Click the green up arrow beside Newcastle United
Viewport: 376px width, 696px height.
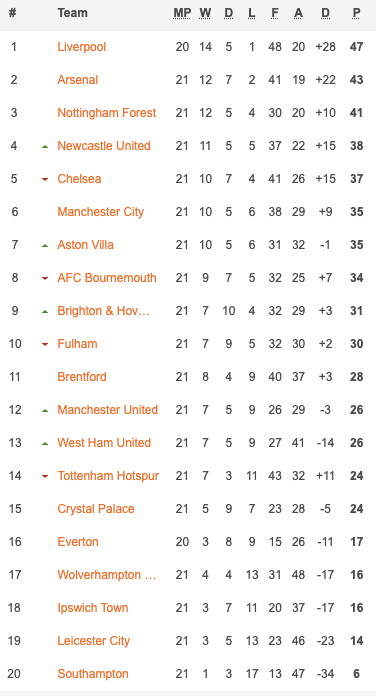tap(45, 146)
